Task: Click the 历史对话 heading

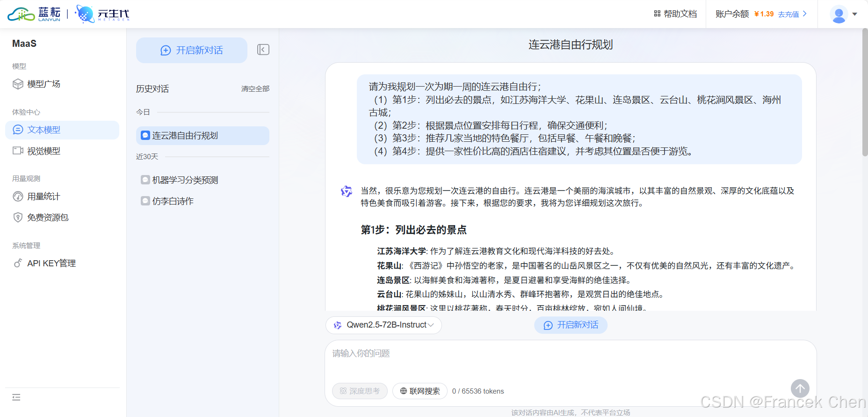Action: [x=152, y=88]
